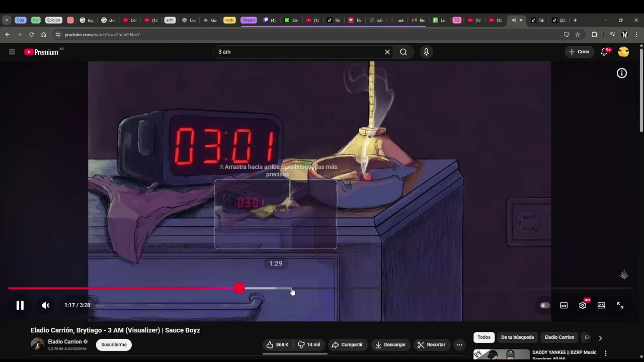Subscribe with Suscribirme button
This screenshot has width=644, height=362.
coord(114,345)
